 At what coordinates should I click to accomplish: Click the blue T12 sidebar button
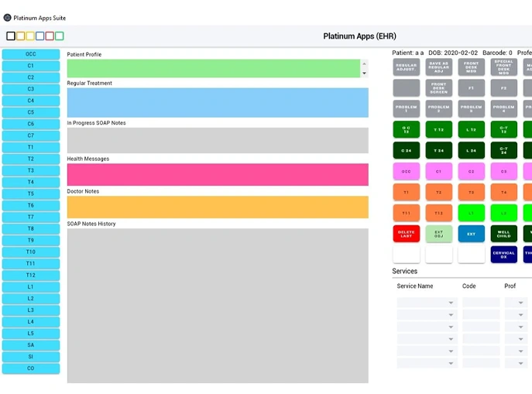coord(31,276)
